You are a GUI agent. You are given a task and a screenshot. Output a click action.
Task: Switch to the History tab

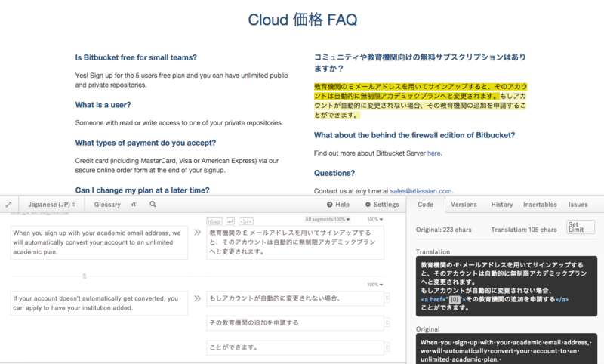point(502,205)
